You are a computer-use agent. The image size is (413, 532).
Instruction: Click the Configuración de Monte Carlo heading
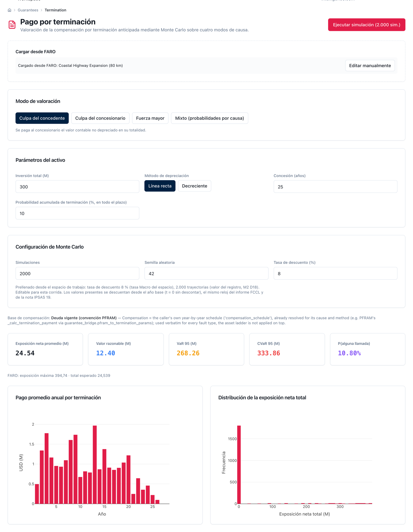50,247
